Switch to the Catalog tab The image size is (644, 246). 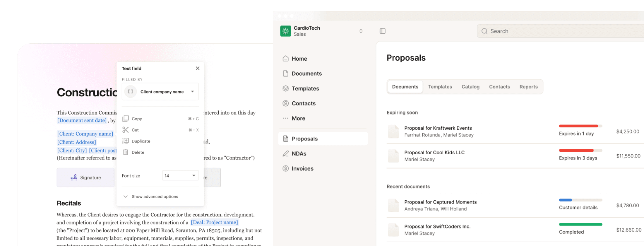[470, 87]
